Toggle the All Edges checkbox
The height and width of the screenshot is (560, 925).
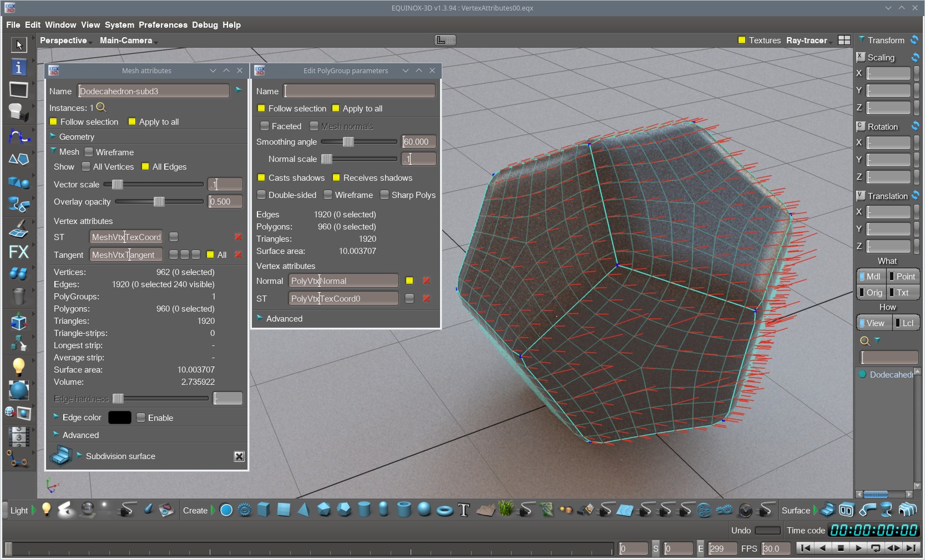click(x=145, y=167)
